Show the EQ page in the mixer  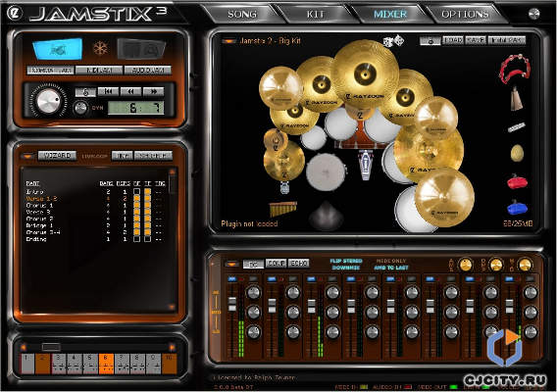pos(253,264)
